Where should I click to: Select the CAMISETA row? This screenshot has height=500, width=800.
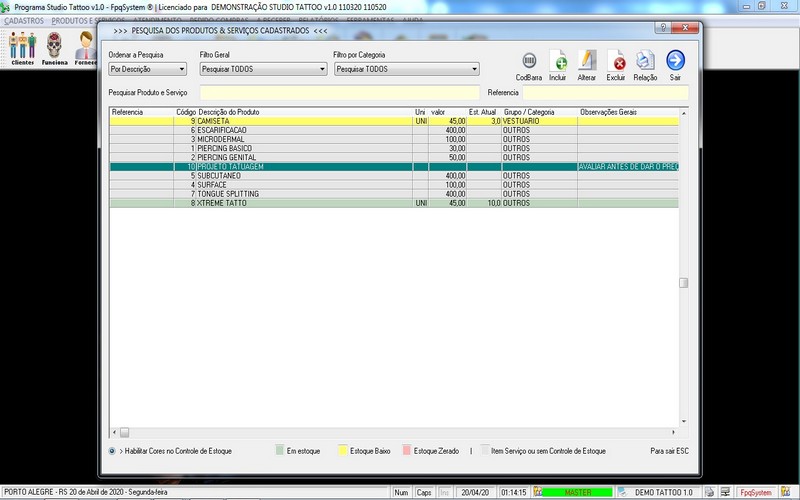[x=394, y=121]
